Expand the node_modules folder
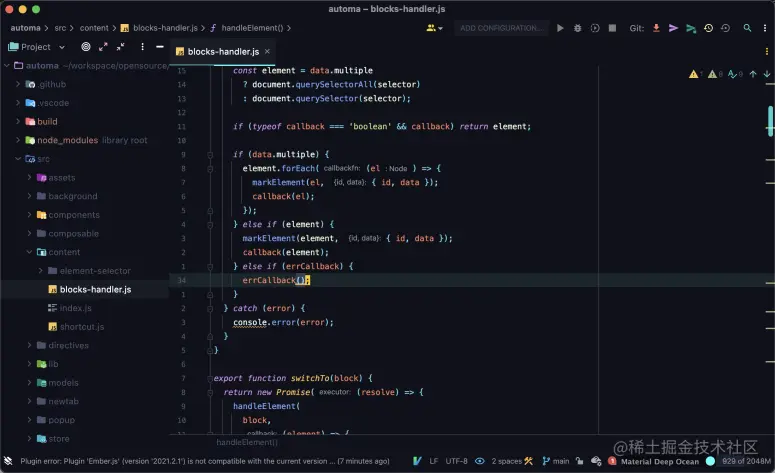The width and height of the screenshot is (775, 473). click(18, 140)
